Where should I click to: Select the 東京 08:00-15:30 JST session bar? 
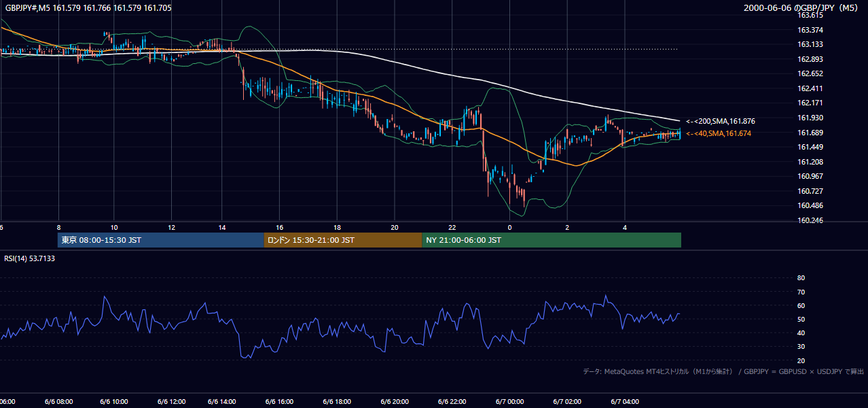(161, 240)
